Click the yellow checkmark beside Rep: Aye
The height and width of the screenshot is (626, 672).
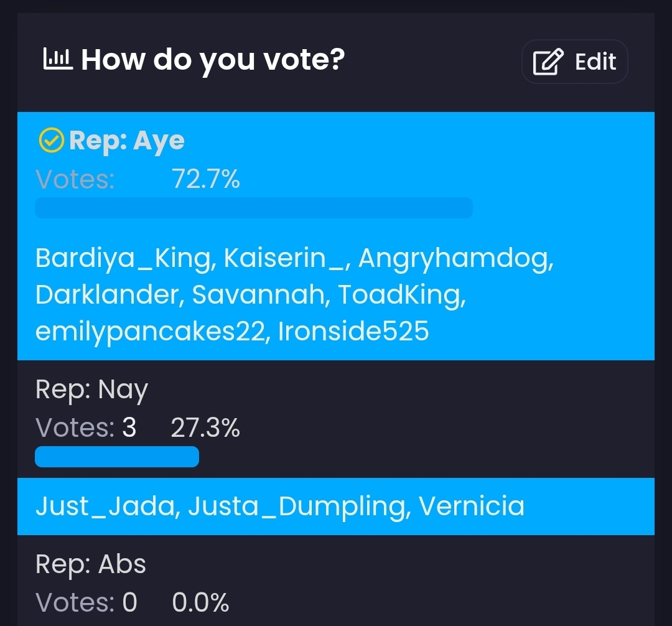(51, 141)
